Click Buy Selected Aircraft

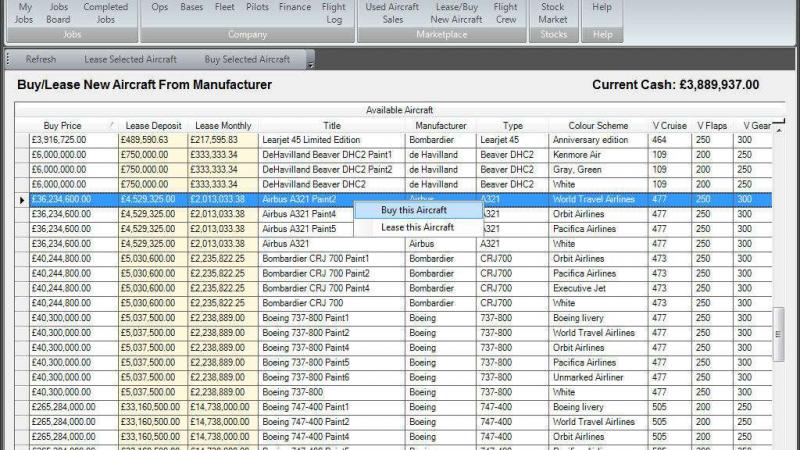pyautogui.click(x=247, y=59)
